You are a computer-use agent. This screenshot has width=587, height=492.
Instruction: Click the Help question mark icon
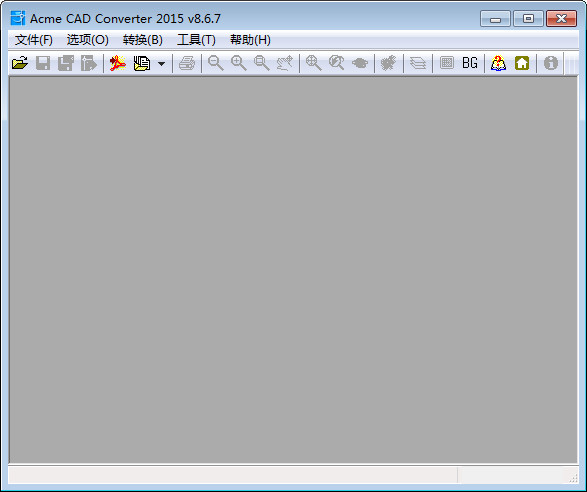498,63
